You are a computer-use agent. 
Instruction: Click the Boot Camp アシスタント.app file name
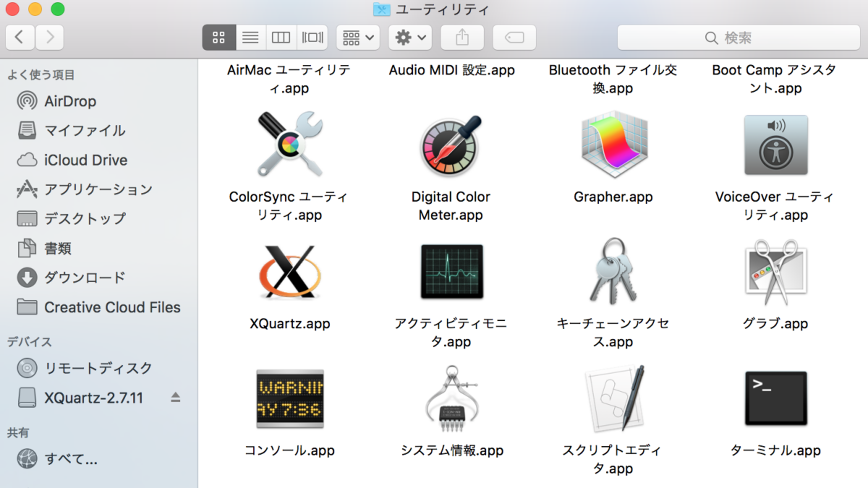(x=775, y=79)
